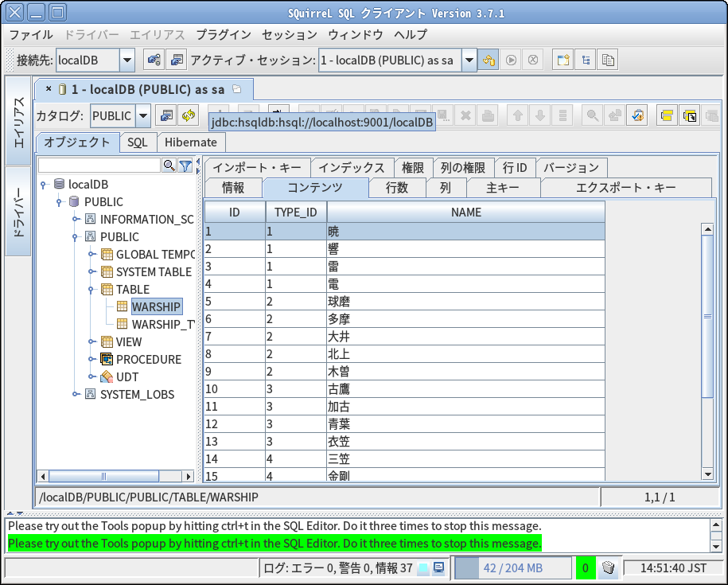Click the yellow refresh arrows icon
The height and width of the screenshot is (585, 728).
pos(189,115)
